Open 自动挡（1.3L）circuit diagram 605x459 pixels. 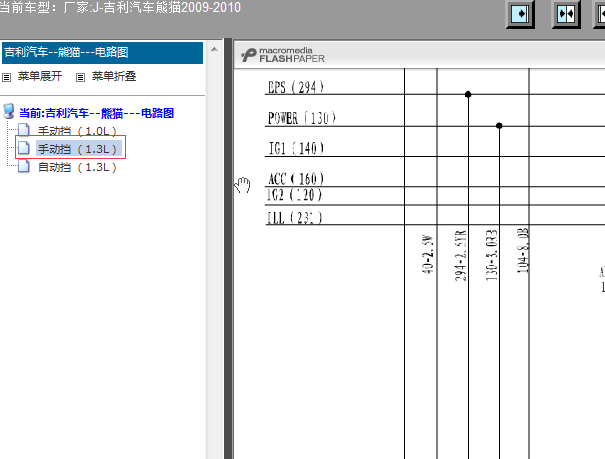pos(77,167)
